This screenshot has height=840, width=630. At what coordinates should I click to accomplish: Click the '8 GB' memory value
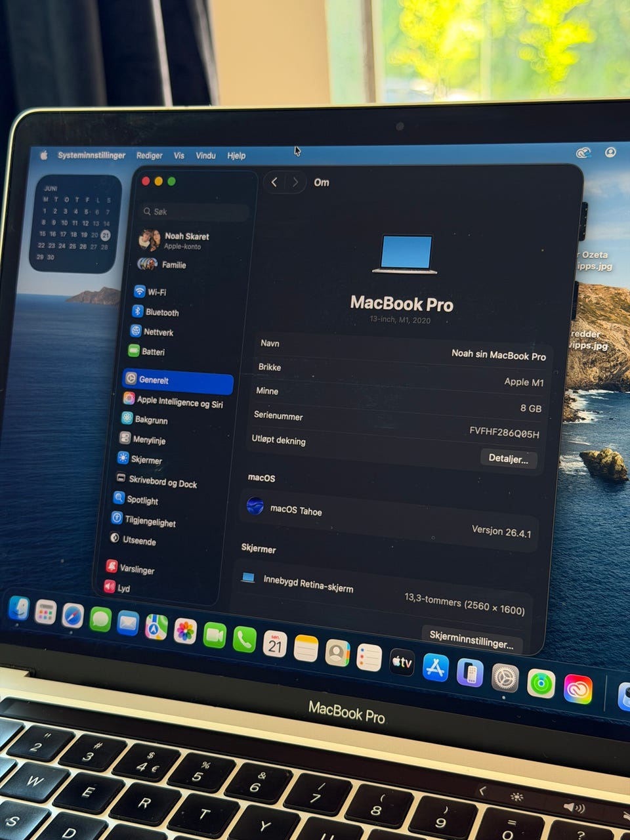pos(531,408)
